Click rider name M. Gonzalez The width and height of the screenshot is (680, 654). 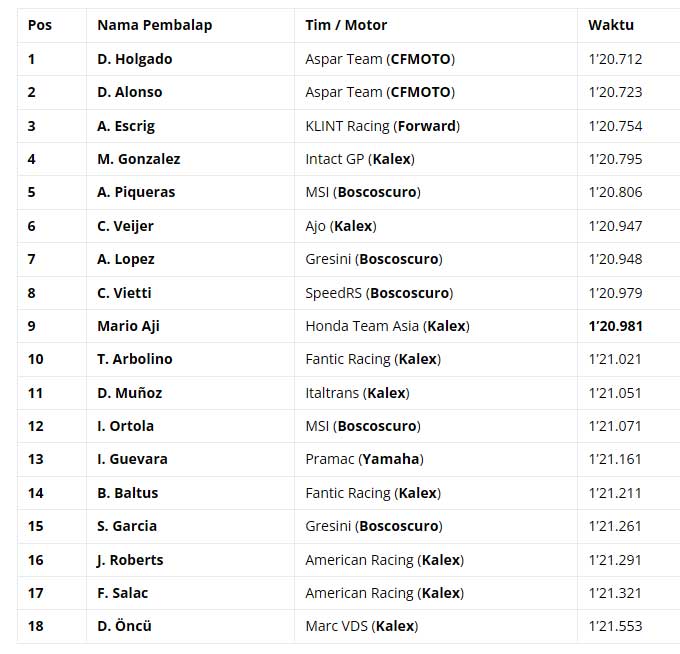pos(139,159)
